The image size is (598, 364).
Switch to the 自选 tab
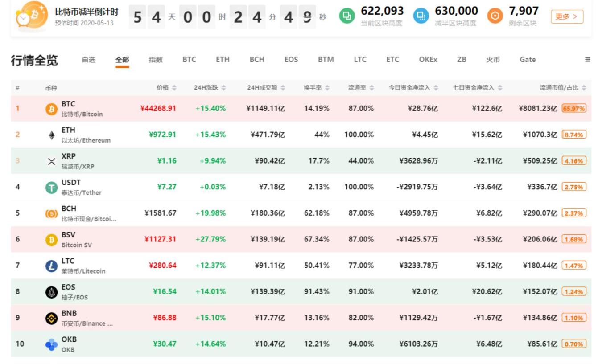(x=88, y=60)
